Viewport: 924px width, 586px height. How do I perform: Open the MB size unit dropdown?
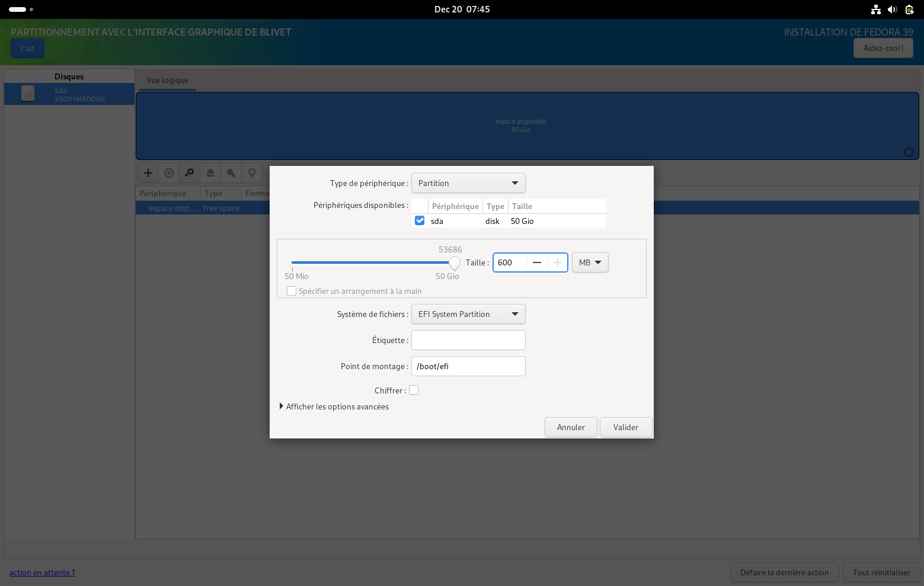pos(590,262)
